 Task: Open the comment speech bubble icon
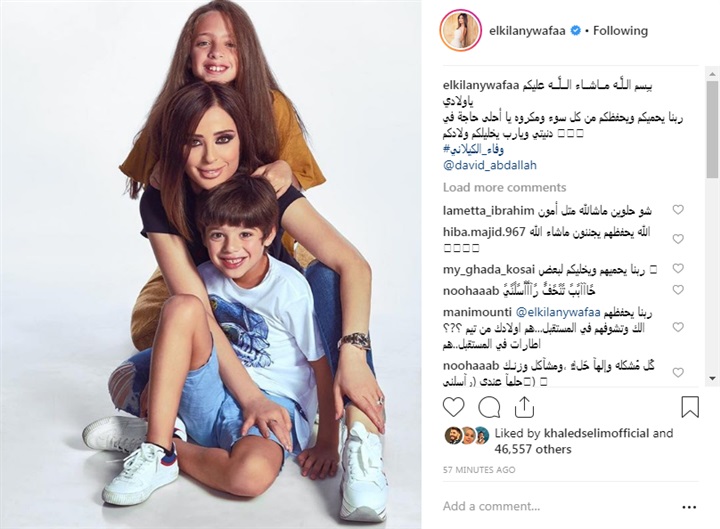click(489, 407)
